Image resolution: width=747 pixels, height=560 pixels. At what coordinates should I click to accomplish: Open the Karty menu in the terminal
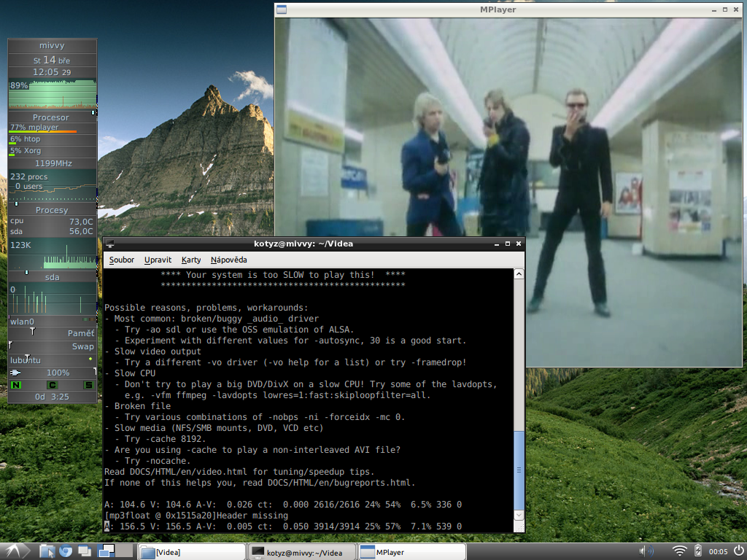click(x=191, y=260)
